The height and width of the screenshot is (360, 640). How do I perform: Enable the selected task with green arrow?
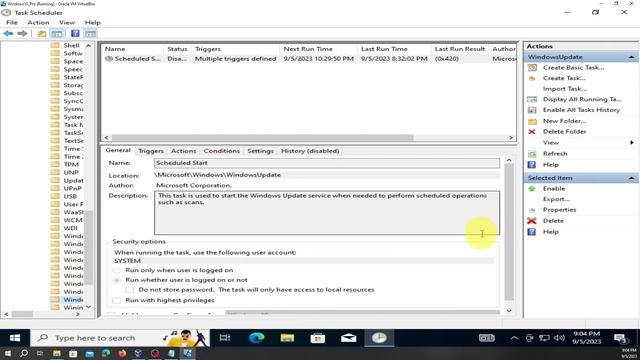[553, 189]
